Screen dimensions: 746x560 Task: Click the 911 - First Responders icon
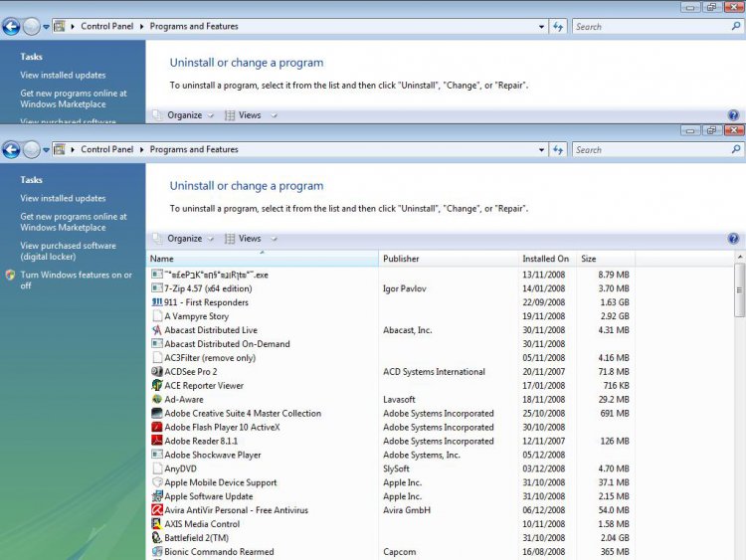[x=156, y=302]
